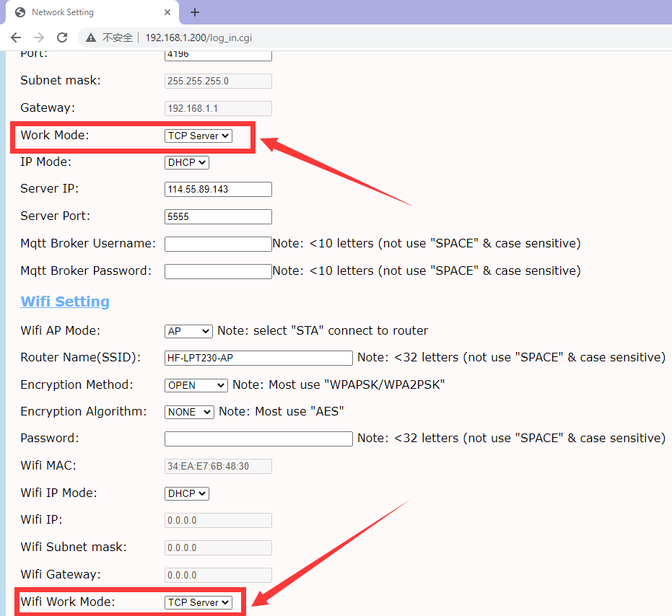This screenshot has width=672, height=616.
Task: Focus the Server IP input field
Action: [218, 189]
